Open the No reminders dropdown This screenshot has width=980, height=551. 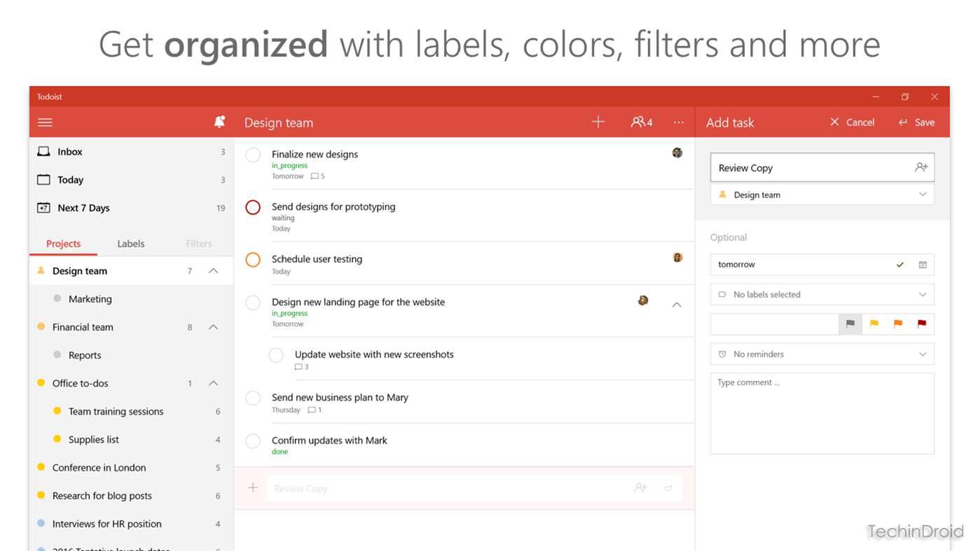[822, 354]
